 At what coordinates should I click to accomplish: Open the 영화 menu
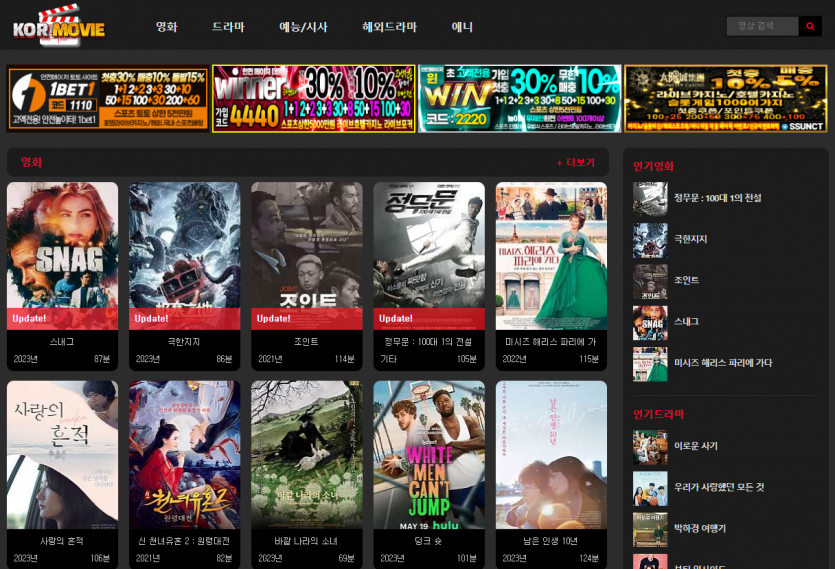166,27
